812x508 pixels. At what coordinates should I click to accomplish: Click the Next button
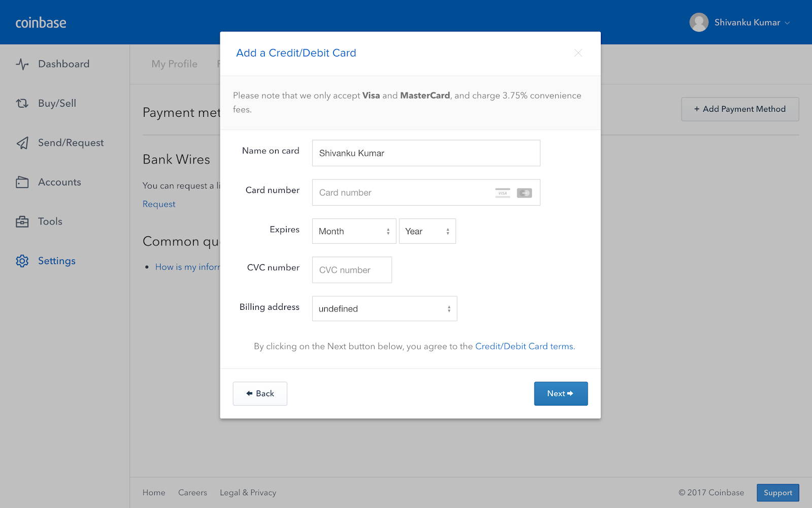tap(561, 394)
